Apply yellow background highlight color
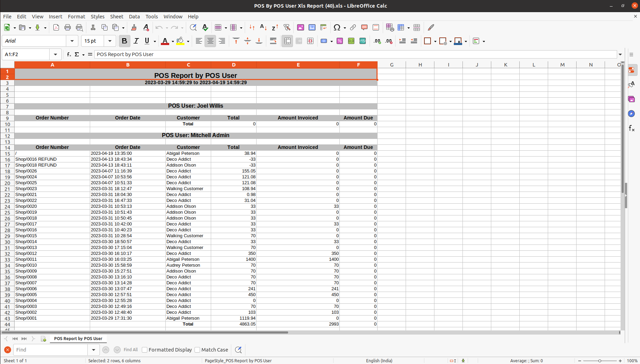Viewport: 640px width, 364px height. [x=180, y=41]
